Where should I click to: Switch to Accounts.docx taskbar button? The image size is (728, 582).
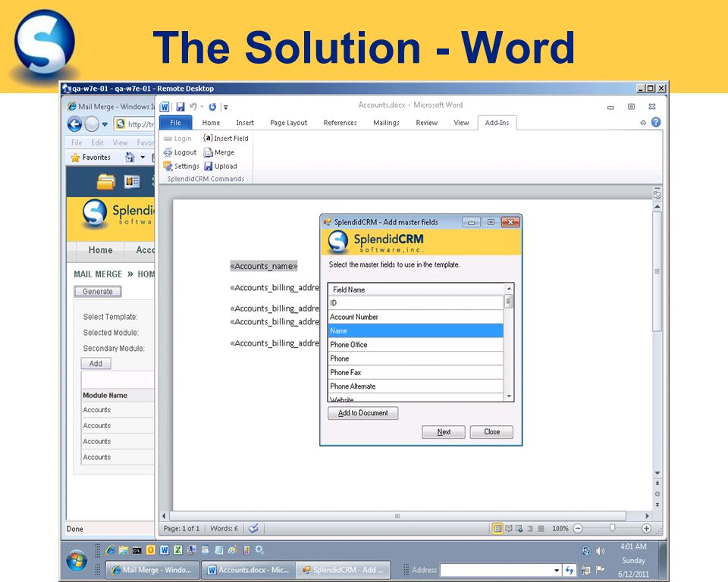coord(249,569)
